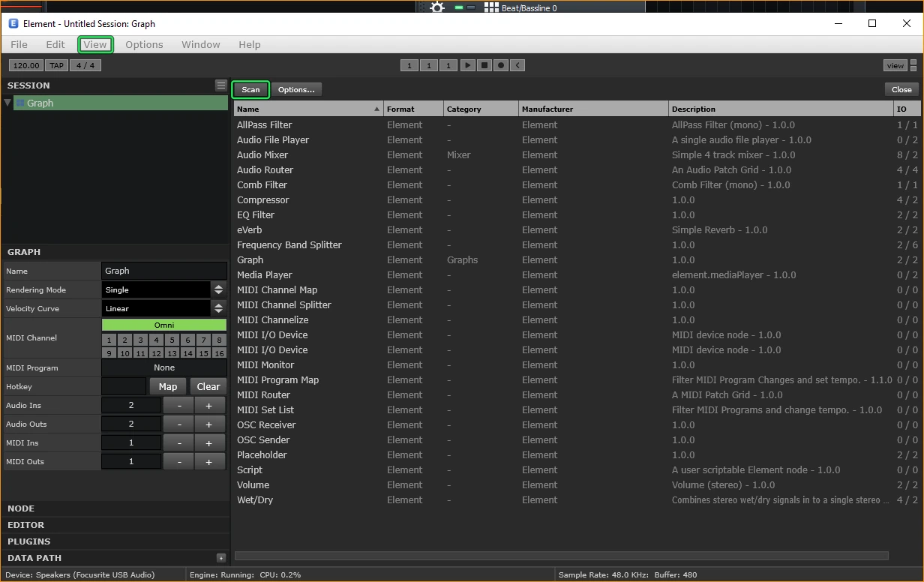This screenshot has height=582, width=924.
Task: Sort plugin list by Name column
Action: [308, 109]
